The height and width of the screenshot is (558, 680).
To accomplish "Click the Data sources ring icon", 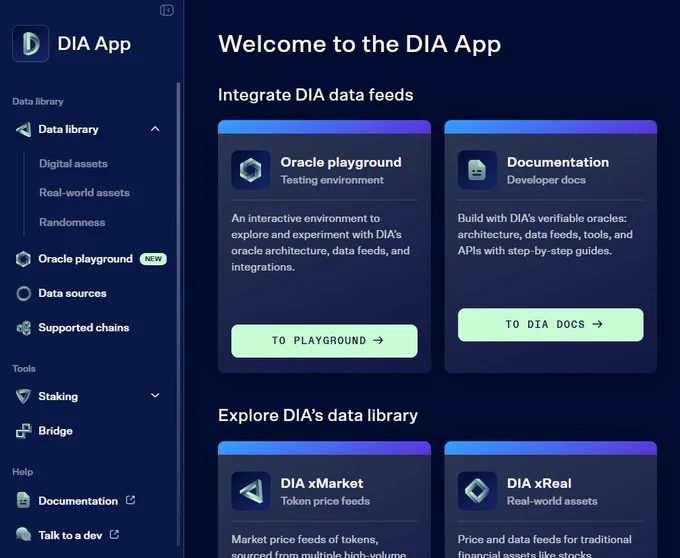I will [x=23, y=294].
